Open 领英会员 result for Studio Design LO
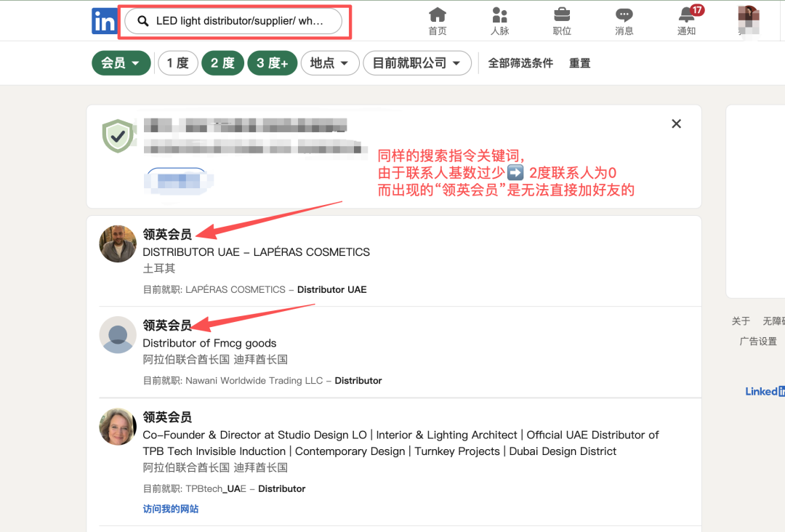This screenshot has width=785, height=532. click(x=167, y=417)
